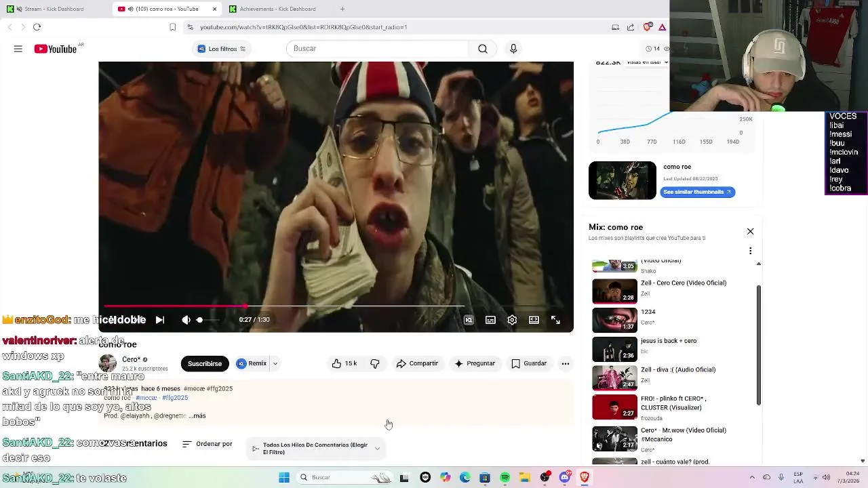Open more actions three-dot menu under the video
The image size is (868, 488).
click(x=565, y=363)
